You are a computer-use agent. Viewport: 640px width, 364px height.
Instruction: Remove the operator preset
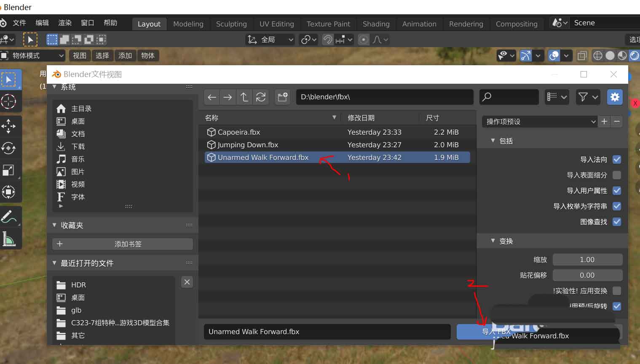tap(617, 122)
